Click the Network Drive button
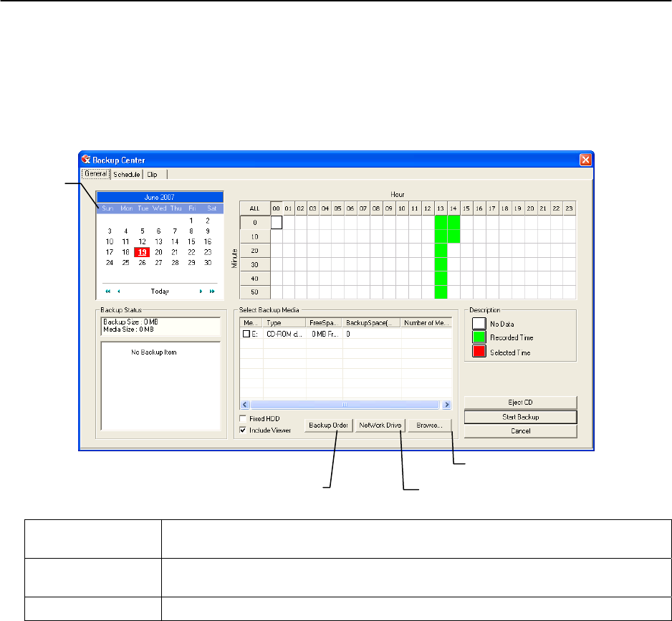The height and width of the screenshot is (621, 672). click(x=381, y=425)
